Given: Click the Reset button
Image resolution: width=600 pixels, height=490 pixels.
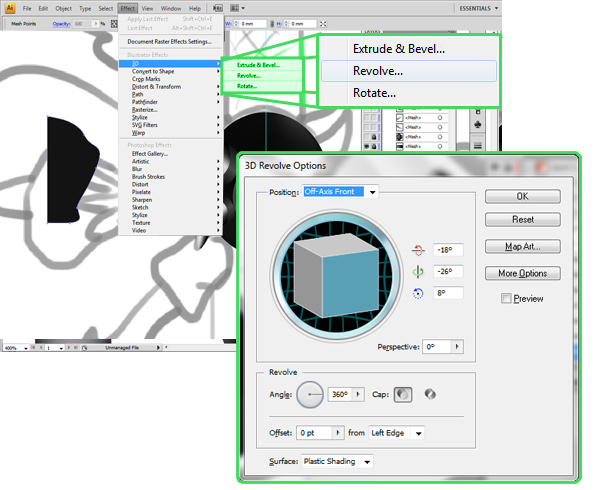Looking at the screenshot, I should coord(523,220).
